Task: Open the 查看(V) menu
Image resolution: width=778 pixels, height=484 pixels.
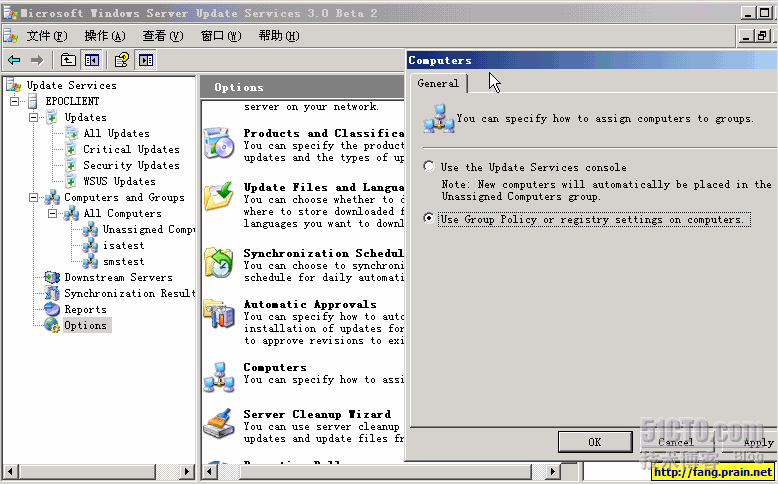Action: [163, 36]
